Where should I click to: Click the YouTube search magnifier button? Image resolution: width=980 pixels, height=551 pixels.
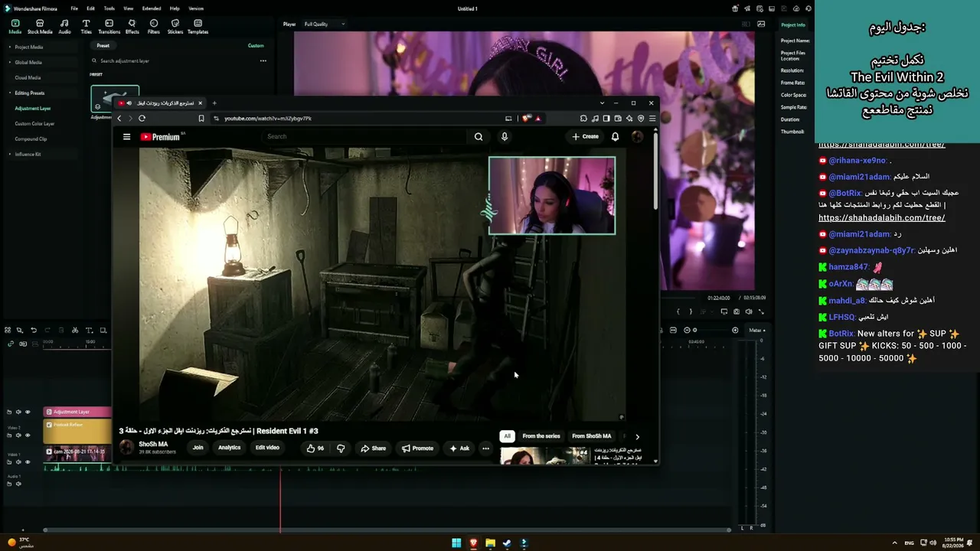pyautogui.click(x=479, y=137)
